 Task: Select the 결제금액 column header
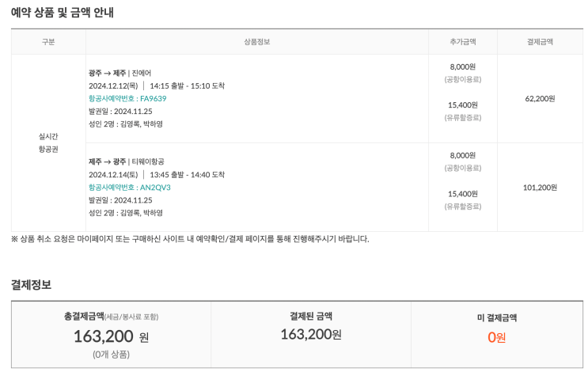540,42
